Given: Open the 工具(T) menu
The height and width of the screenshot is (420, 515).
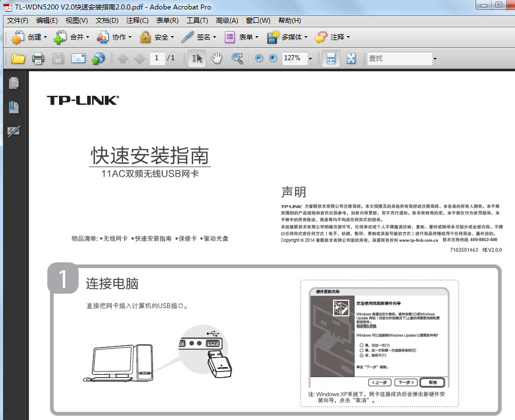Looking at the screenshot, I should click(x=198, y=21).
